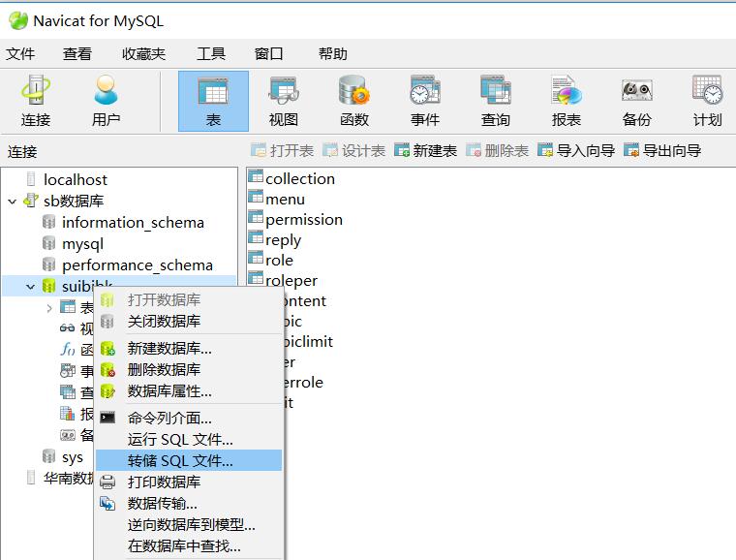
Task: Click the data transfer icon in context menu
Action: click(x=107, y=504)
